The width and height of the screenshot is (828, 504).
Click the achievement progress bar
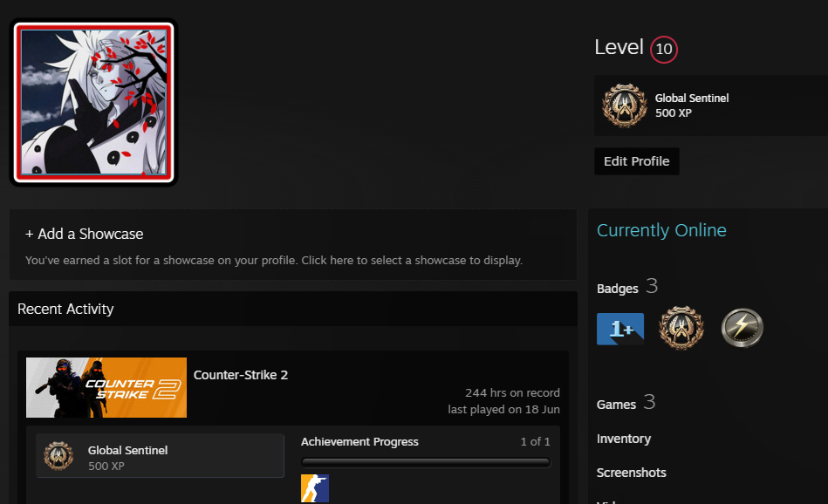coord(426,462)
